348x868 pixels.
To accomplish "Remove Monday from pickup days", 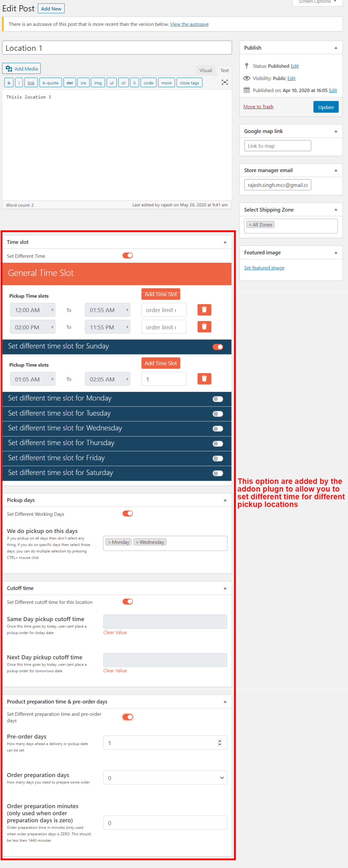I will [x=109, y=542].
